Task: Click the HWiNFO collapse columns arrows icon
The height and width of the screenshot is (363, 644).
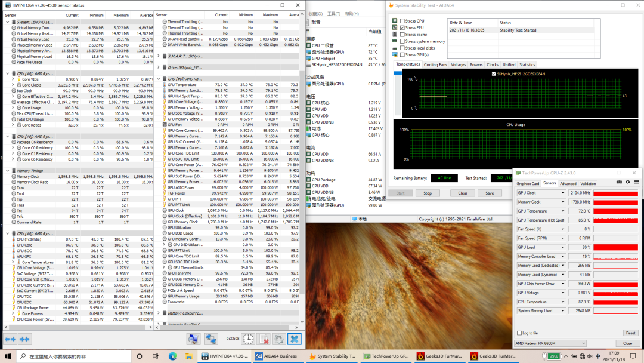Action: click(24, 339)
